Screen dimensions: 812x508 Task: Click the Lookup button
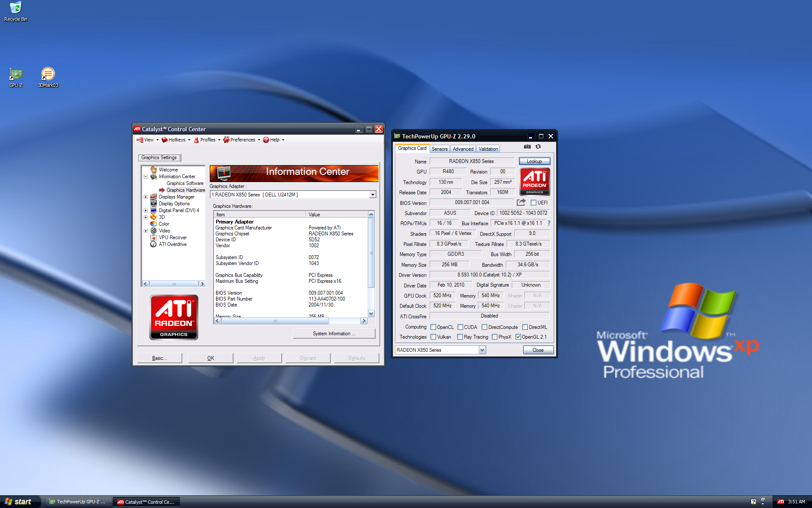(534, 161)
